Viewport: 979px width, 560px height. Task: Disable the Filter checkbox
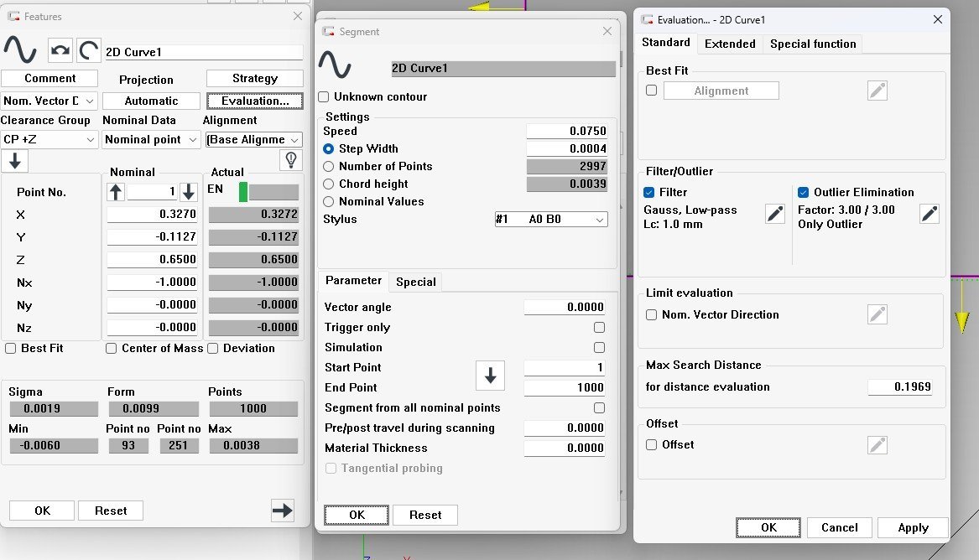650,193
